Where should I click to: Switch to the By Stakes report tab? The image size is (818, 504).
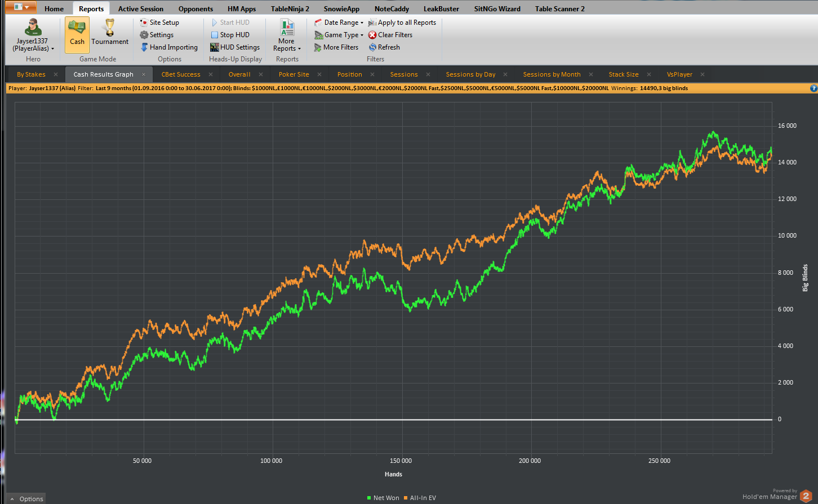coord(31,74)
